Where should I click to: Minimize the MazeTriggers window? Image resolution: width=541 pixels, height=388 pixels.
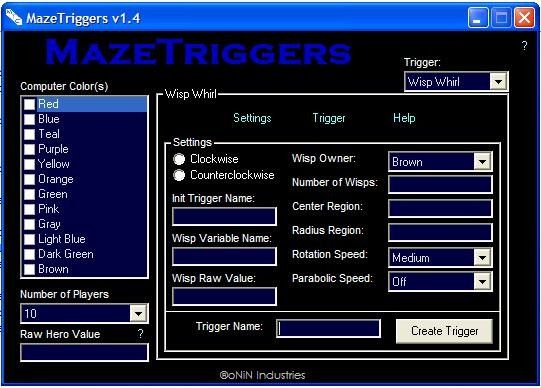478,18
